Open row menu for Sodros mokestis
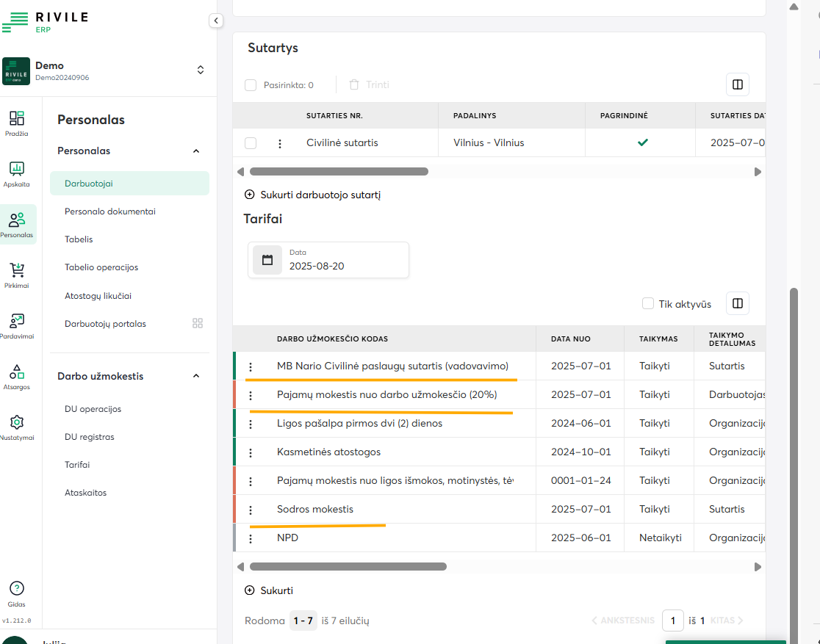Image resolution: width=820 pixels, height=644 pixels. tap(251, 510)
